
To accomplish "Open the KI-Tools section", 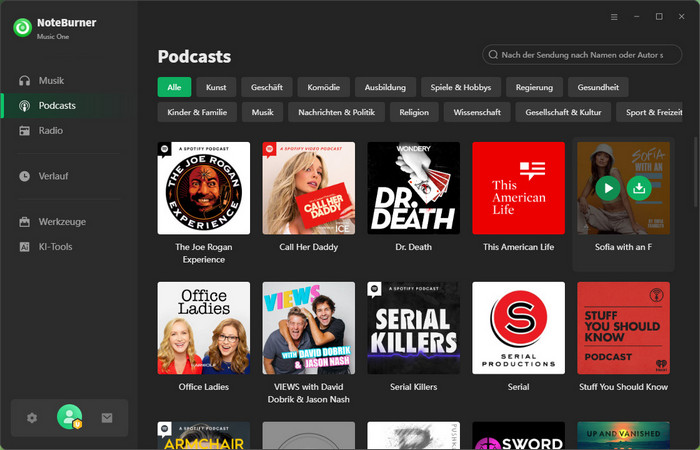I will pos(67,247).
